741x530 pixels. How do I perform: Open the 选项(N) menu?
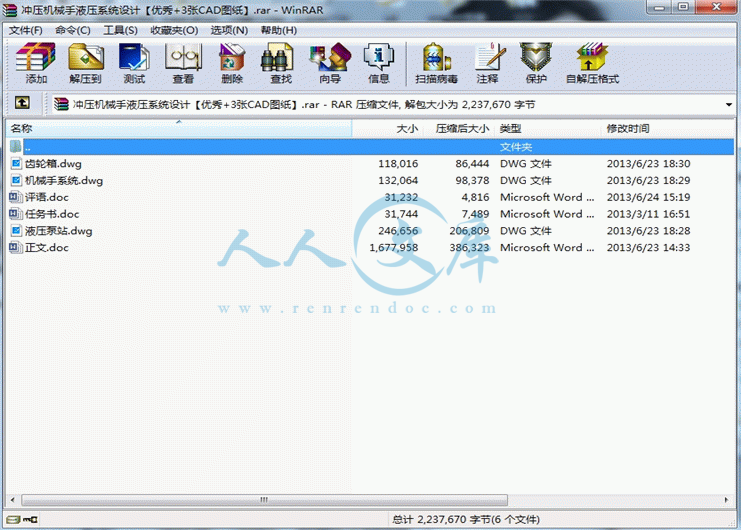(x=229, y=30)
